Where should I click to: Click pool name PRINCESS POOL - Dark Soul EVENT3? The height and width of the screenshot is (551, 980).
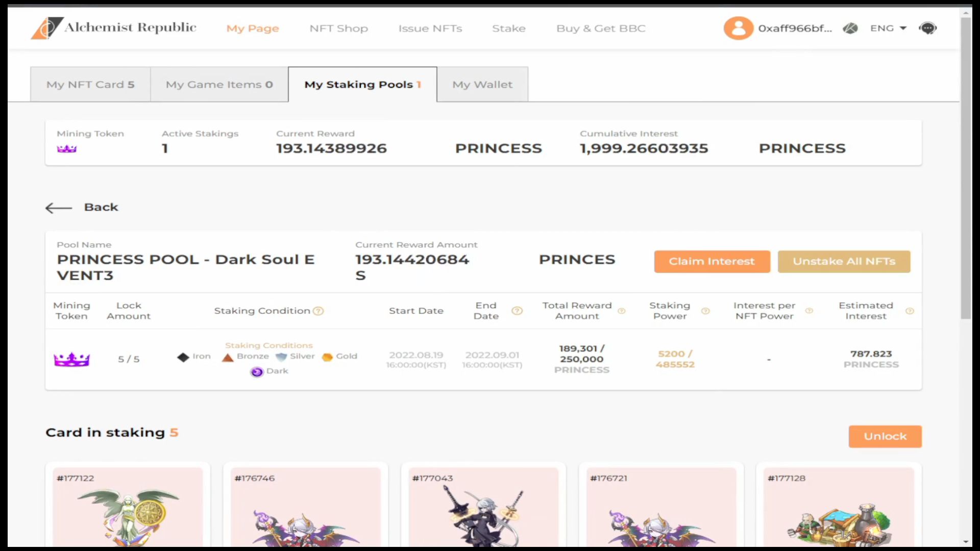(x=186, y=267)
